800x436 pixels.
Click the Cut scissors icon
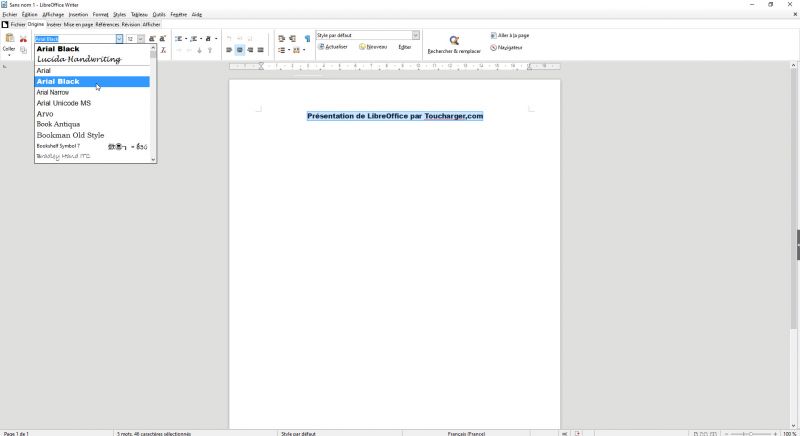[x=23, y=39]
